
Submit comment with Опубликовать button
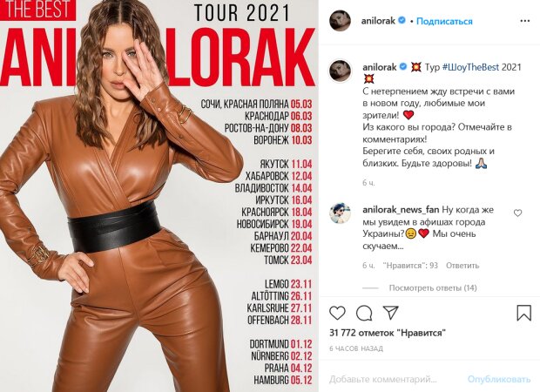click(499, 379)
